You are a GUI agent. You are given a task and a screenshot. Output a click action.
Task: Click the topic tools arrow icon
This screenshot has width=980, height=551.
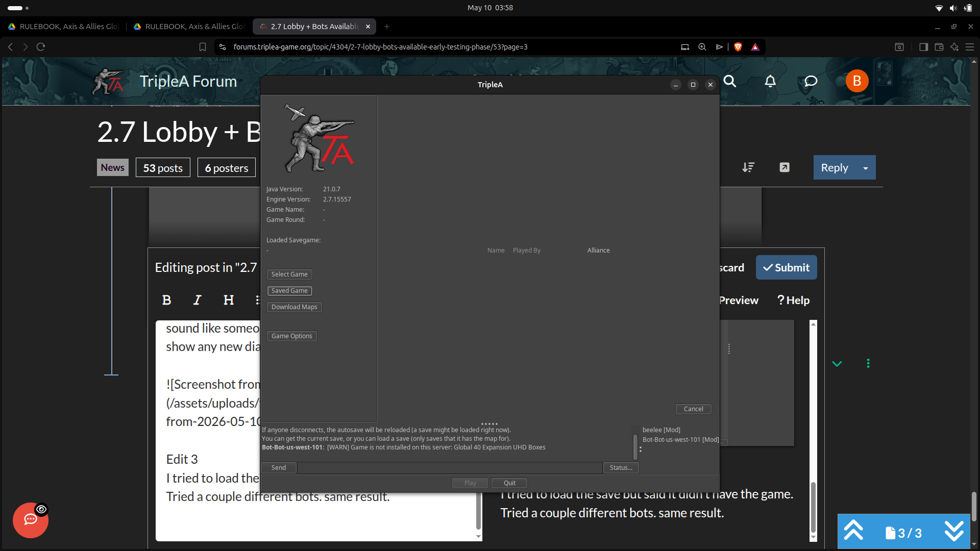pos(785,167)
